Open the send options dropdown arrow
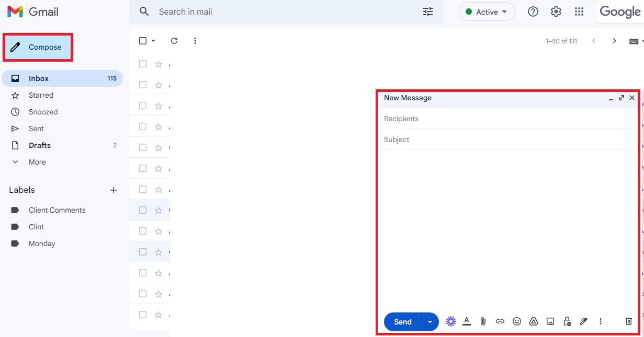644x337 pixels. [430, 322]
